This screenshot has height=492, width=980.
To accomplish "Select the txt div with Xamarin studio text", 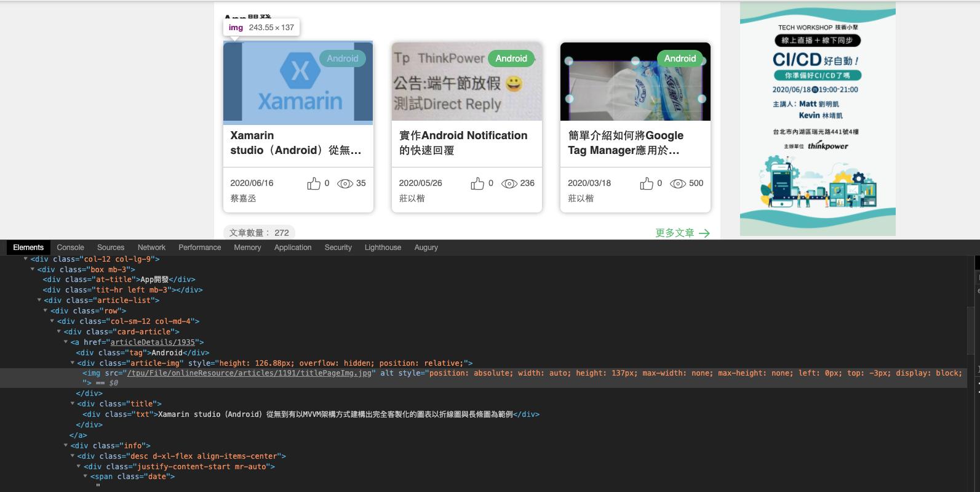I will point(311,414).
